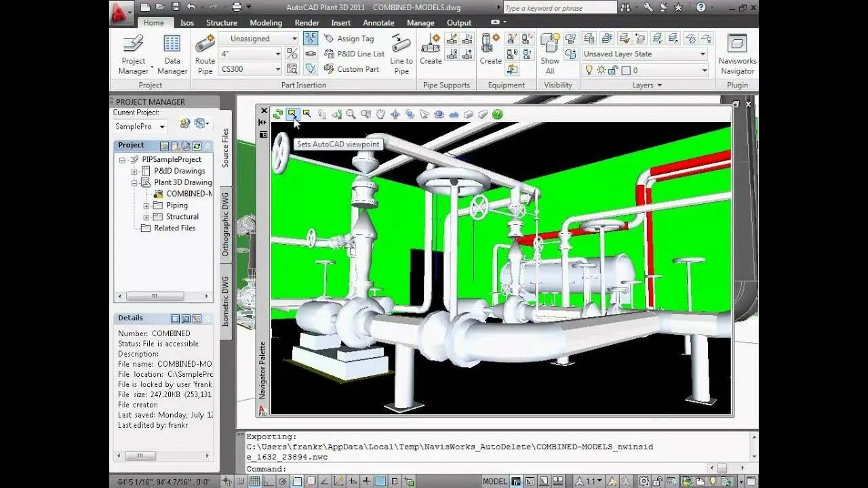Open Navigator help green question icon
This screenshot has height=488, width=868.
(498, 115)
